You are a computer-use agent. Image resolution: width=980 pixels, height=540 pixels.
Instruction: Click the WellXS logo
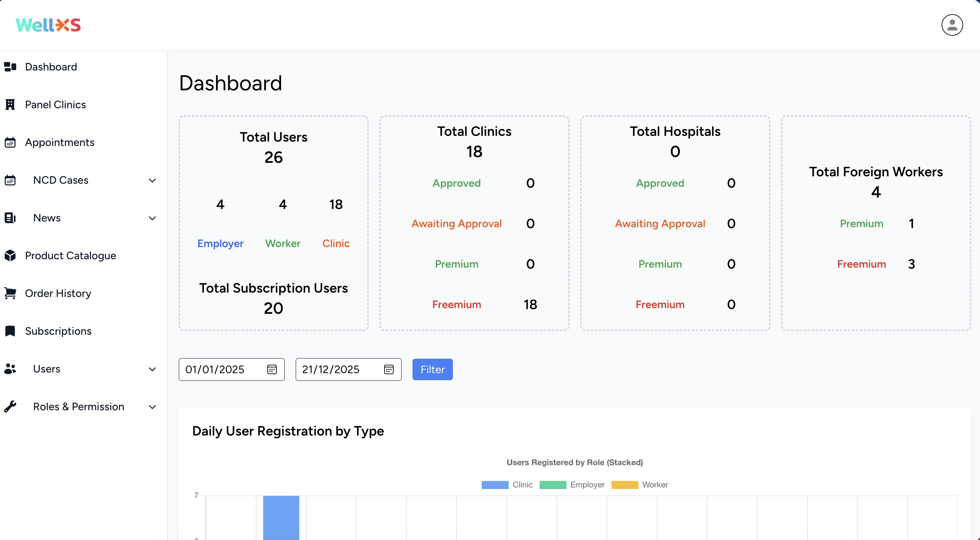(48, 25)
